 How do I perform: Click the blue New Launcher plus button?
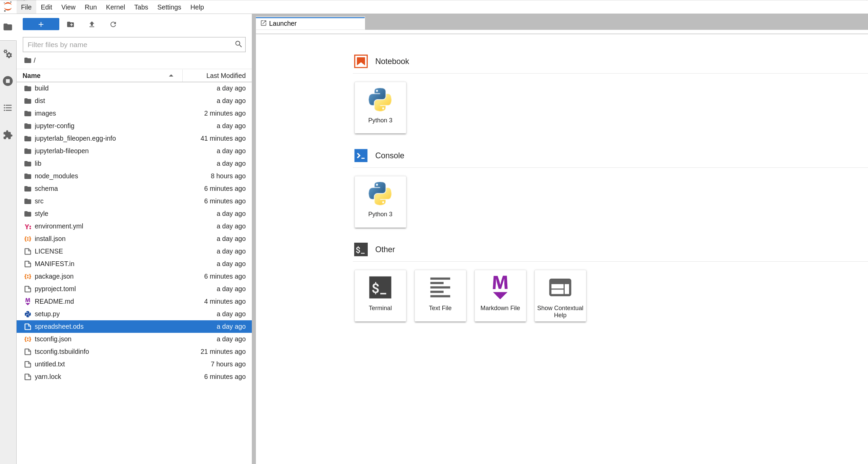tap(41, 24)
